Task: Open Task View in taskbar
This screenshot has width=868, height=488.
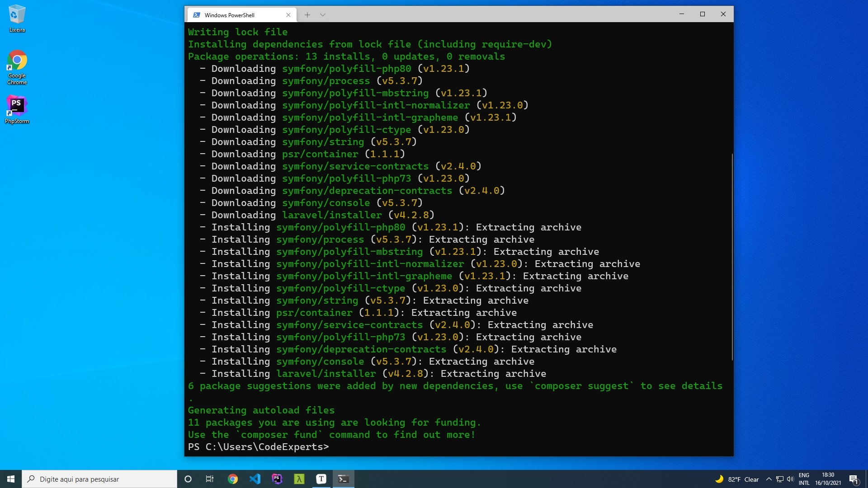Action: 210,479
